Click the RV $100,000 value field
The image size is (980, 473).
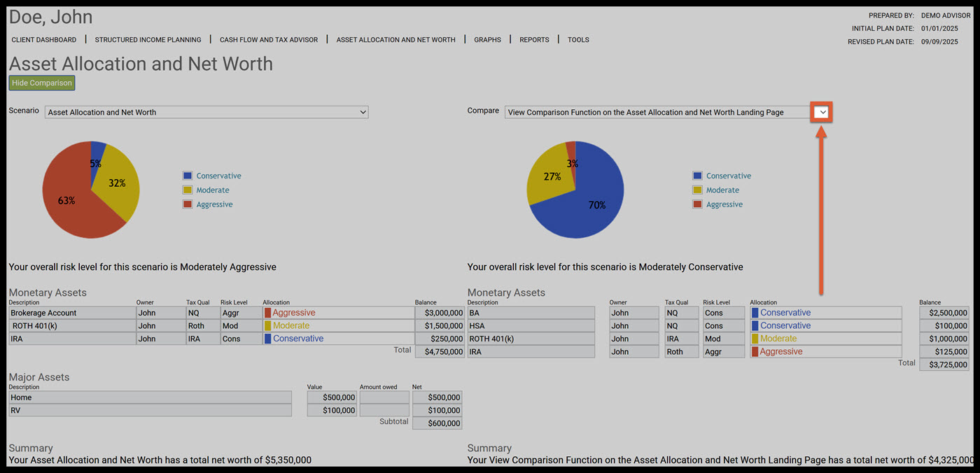[x=332, y=410]
